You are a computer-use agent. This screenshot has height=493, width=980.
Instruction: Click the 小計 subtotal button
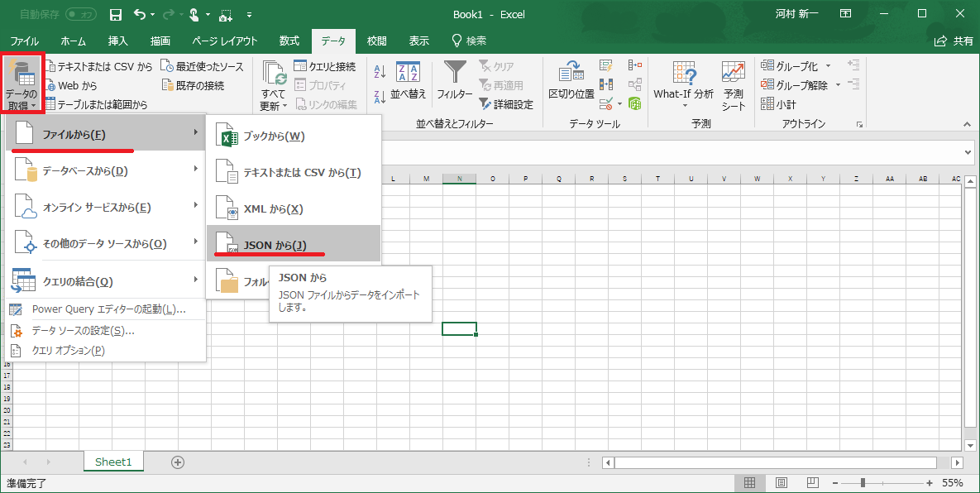pyautogui.click(x=779, y=104)
